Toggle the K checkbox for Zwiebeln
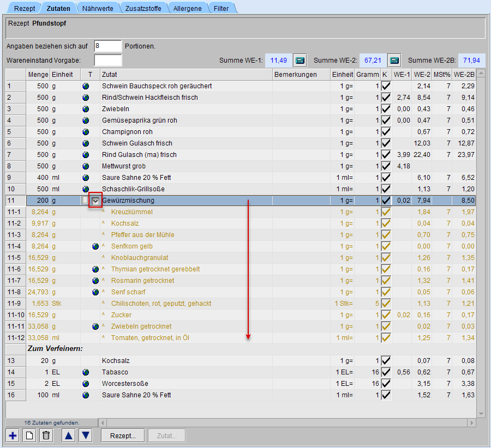491x448 pixels. point(386,109)
